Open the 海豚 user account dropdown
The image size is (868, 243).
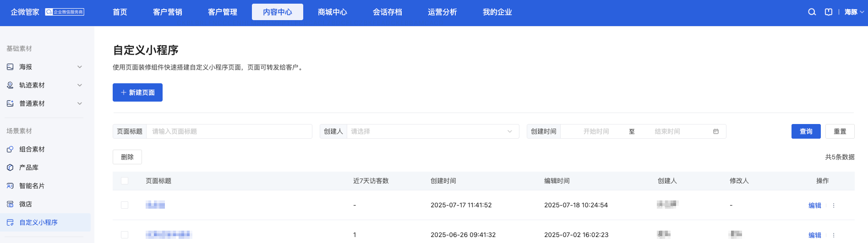click(854, 12)
